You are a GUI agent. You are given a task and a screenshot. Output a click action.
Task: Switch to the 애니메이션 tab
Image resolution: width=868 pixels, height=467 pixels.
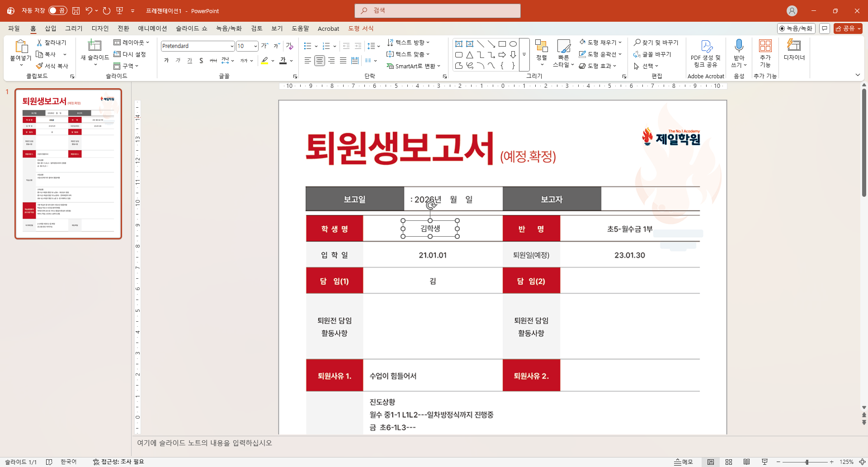click(152, 29)
